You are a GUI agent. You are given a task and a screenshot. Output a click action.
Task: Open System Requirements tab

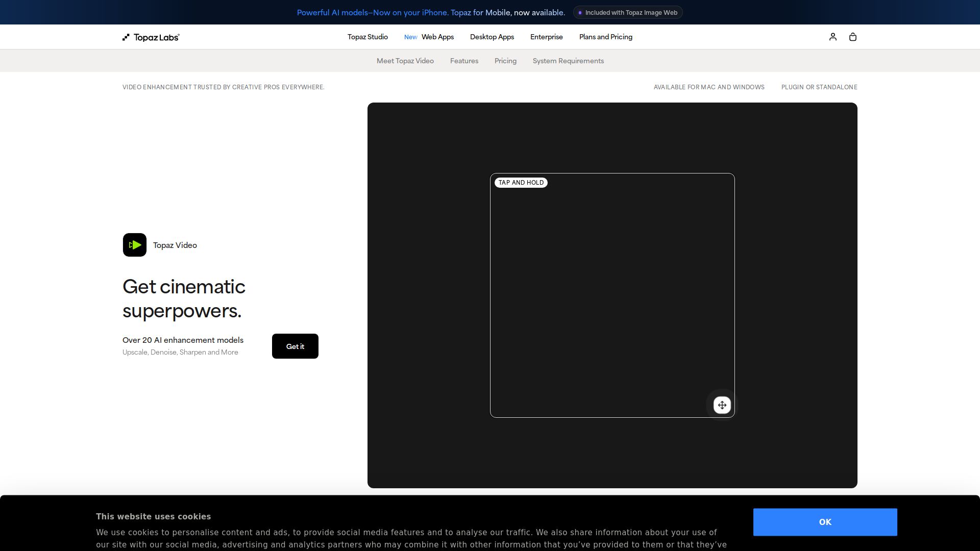click(x=568, y=61)
